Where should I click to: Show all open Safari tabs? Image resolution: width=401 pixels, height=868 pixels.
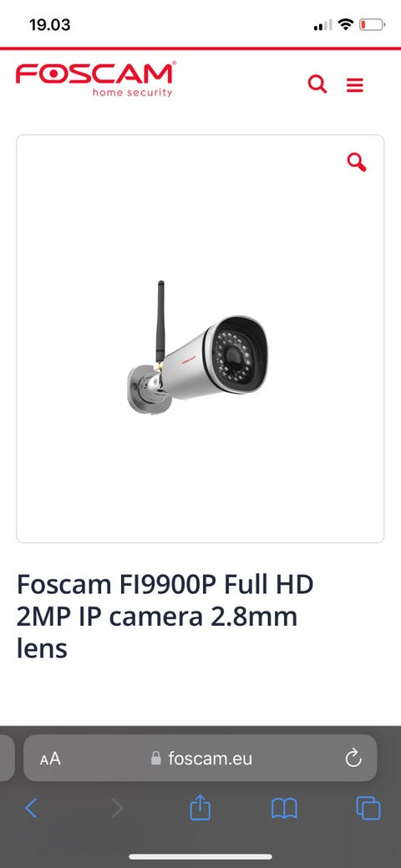[x=368, y=808]
